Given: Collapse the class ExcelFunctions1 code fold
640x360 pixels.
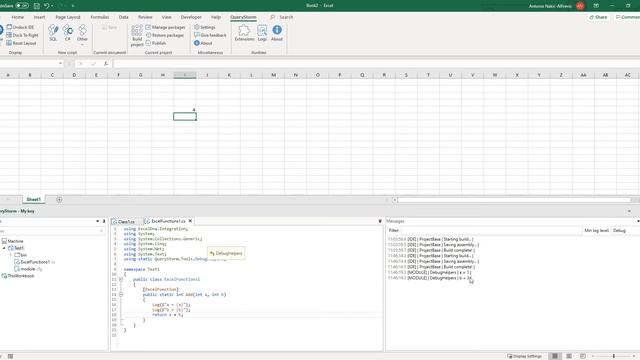Looking at the screenshot, I should pos(121,279).
